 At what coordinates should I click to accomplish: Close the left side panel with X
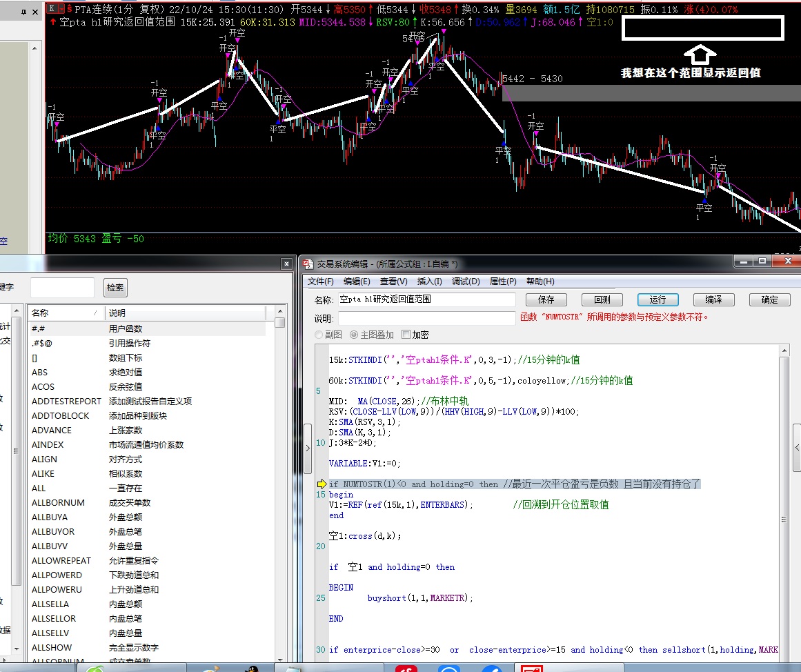35,12
